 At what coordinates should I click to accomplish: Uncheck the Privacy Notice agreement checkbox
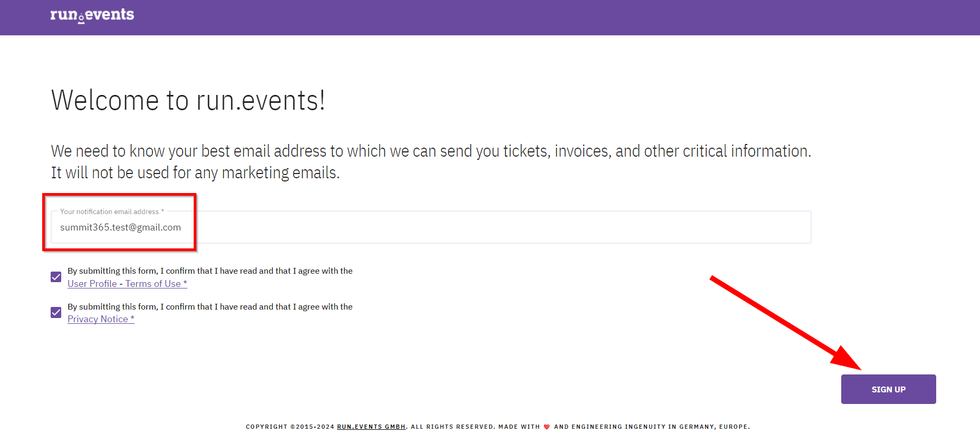coord(56,313)
